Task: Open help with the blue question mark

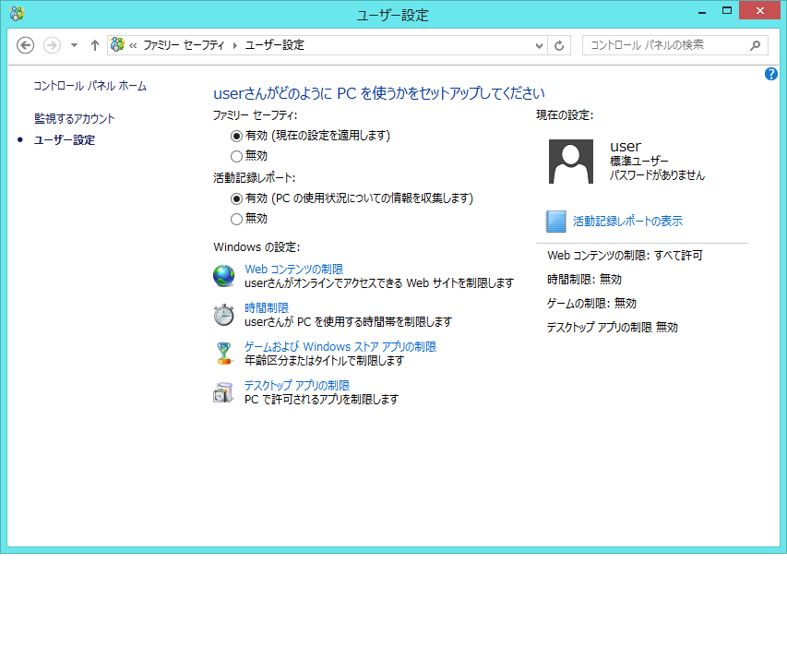Action: pos(771,74)
